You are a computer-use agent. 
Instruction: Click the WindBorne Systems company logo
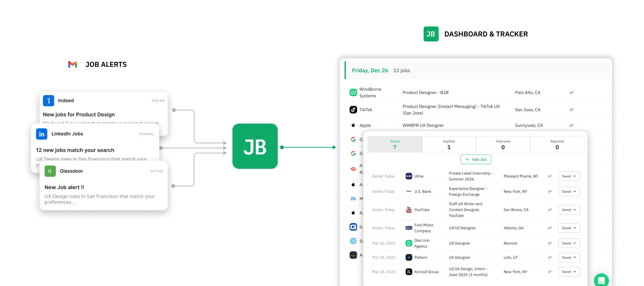353,93
